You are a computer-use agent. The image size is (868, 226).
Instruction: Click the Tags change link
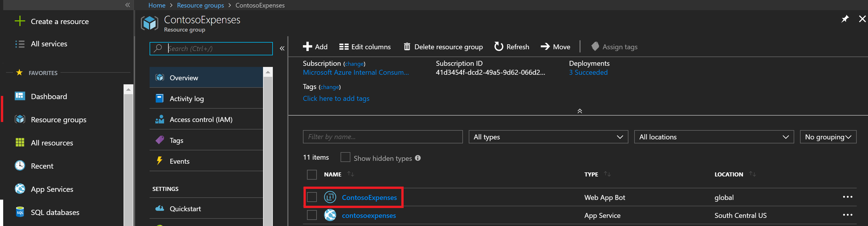click(330, 87)
